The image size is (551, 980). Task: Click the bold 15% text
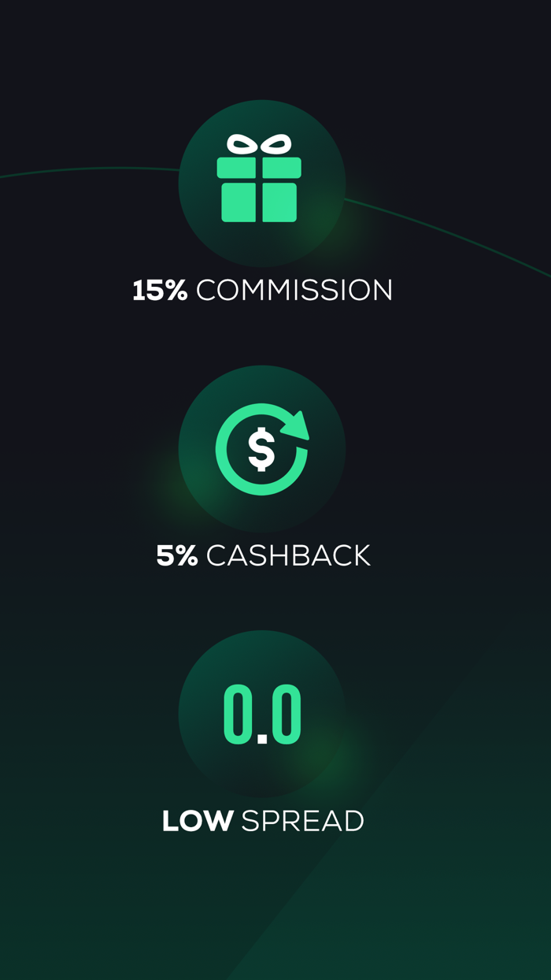(160, 291)
